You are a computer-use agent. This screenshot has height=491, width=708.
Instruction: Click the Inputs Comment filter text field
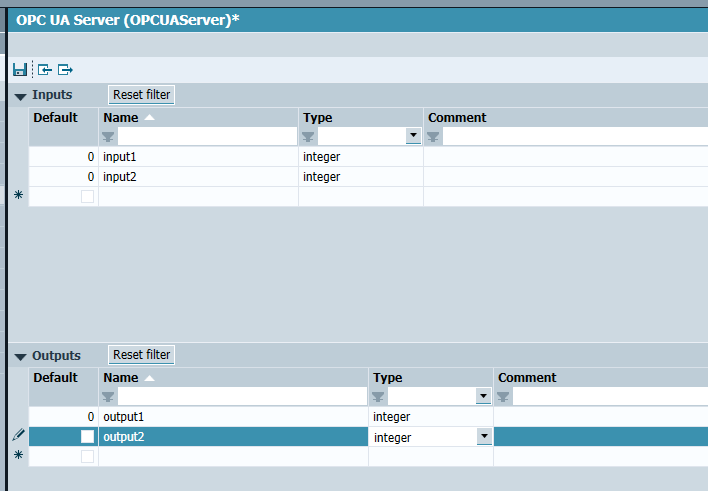(x=575, y=136)
